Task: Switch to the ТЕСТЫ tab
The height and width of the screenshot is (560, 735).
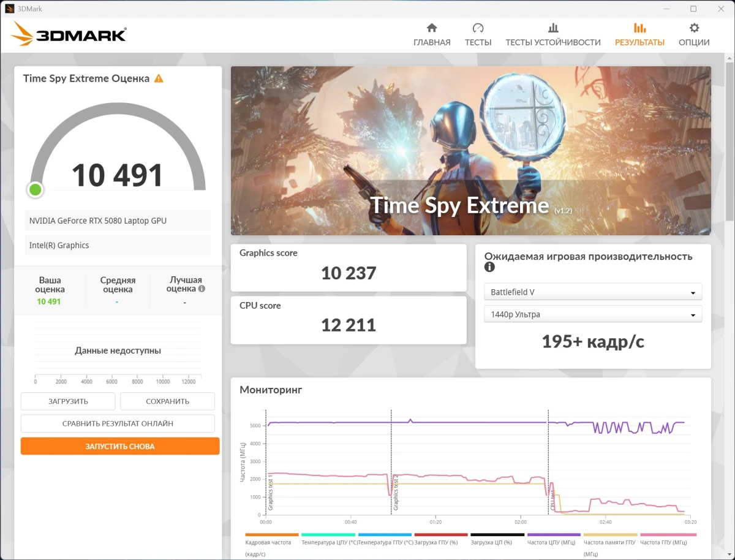Action: click(478, 35)
